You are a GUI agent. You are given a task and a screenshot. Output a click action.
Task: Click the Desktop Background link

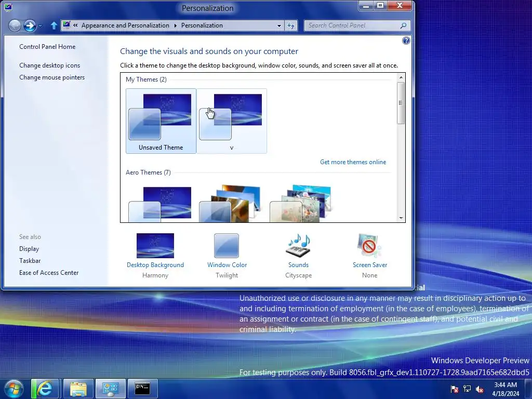click(155, 265)
